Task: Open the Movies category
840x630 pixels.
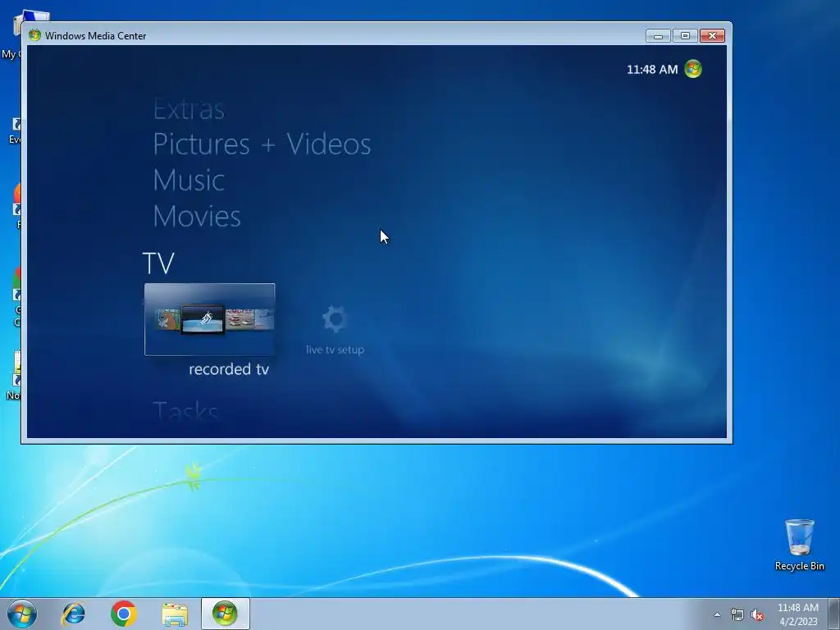Action: (197, 216)
